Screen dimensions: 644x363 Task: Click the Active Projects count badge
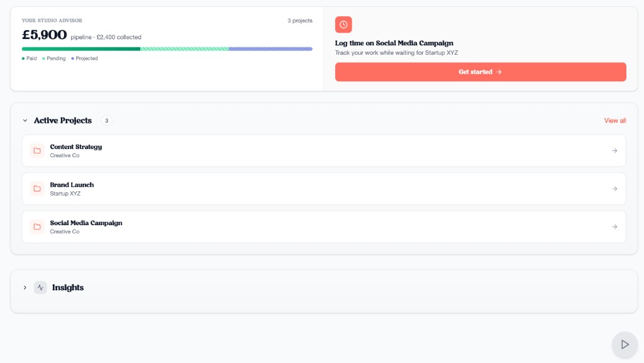pos(107,121)
